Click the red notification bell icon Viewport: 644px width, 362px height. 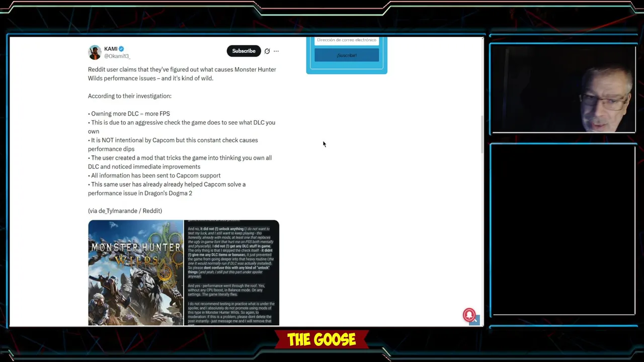click(469, 315)
